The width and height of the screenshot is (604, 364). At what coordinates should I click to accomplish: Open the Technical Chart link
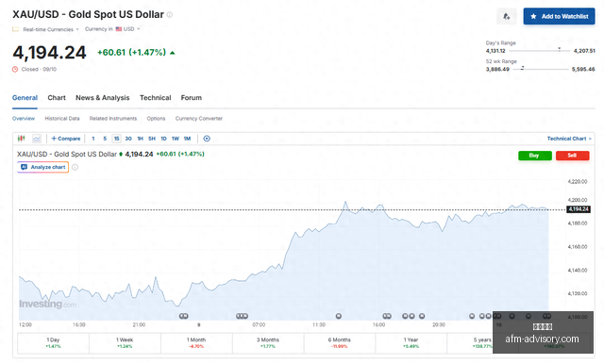tap(568, 139)
